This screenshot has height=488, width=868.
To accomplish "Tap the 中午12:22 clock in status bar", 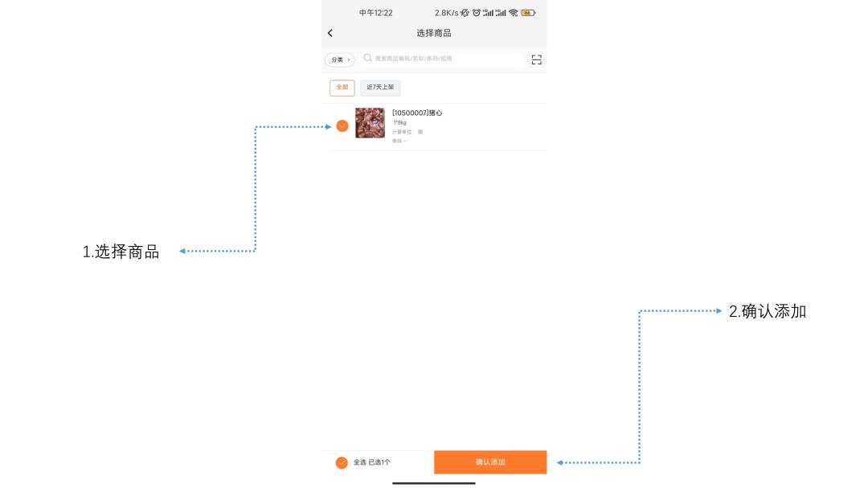I will [376, 13].
